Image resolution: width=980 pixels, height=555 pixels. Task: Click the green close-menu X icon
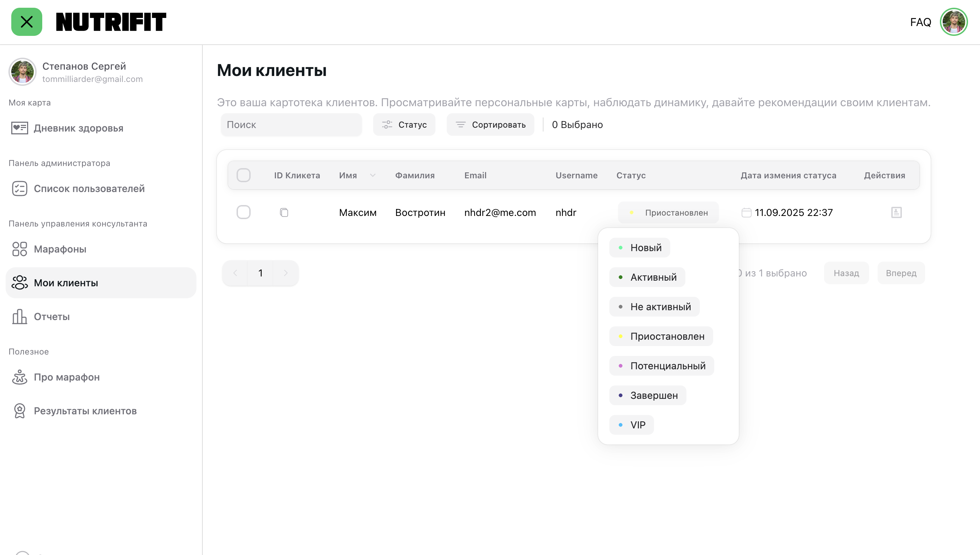click(x=26, y=22)
